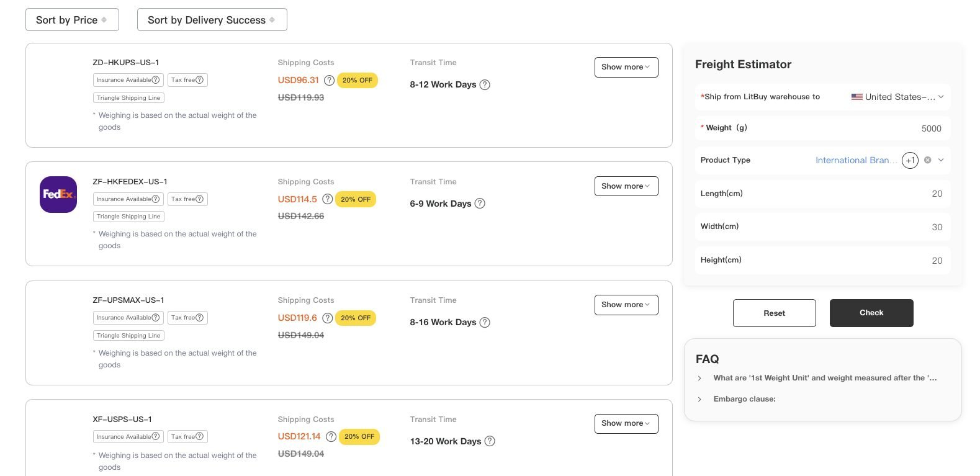
Task: Expand the '1st Weight Unit' FAQ question
Action: coord(824,378)
